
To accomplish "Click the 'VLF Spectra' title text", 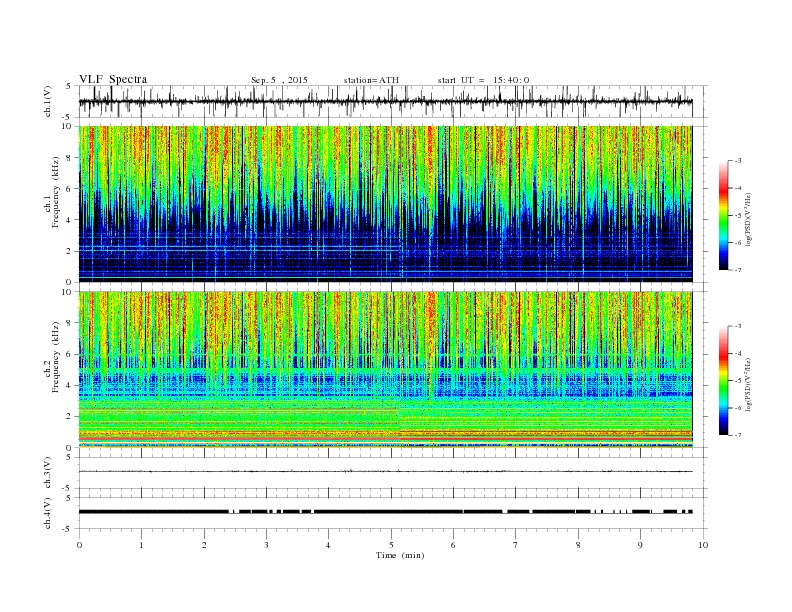I will pyautogui.click(x=113, y=79).
